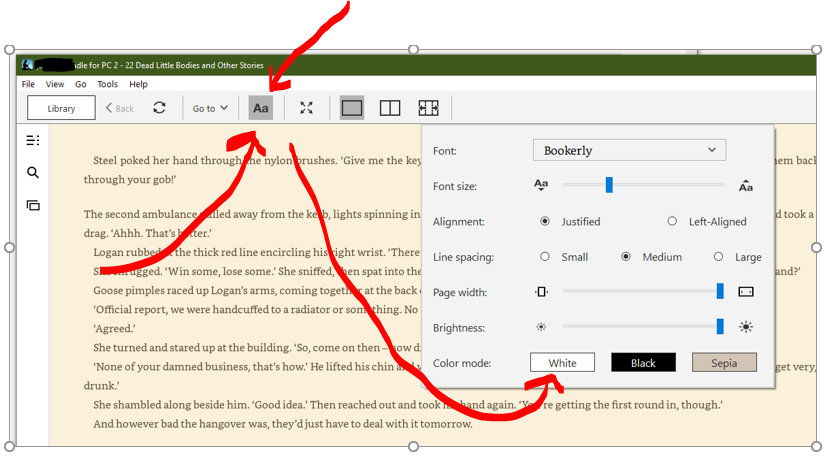Click the Font size slider track
The width and height of the screenshot is (833, 457).
(660, 185)
